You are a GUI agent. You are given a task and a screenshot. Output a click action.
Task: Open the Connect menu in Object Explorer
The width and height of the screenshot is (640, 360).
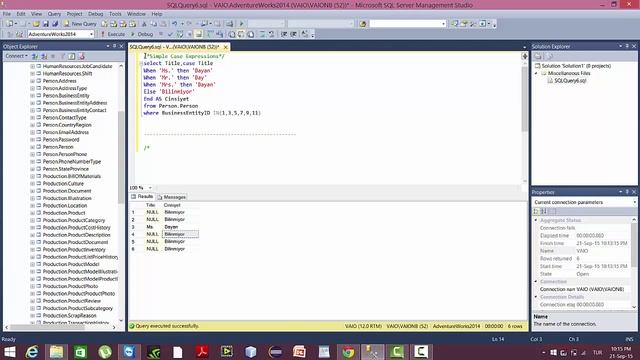coord(16,56)
